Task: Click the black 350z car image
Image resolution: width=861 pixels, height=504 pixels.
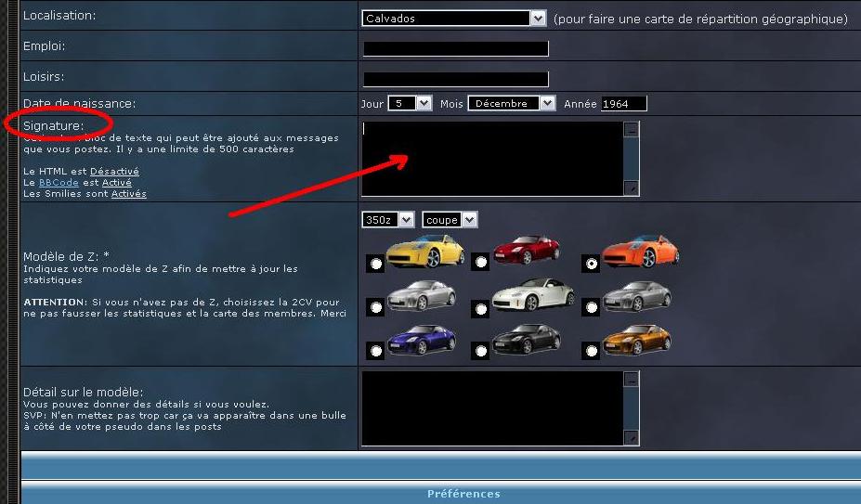Action: coord(526,341)
